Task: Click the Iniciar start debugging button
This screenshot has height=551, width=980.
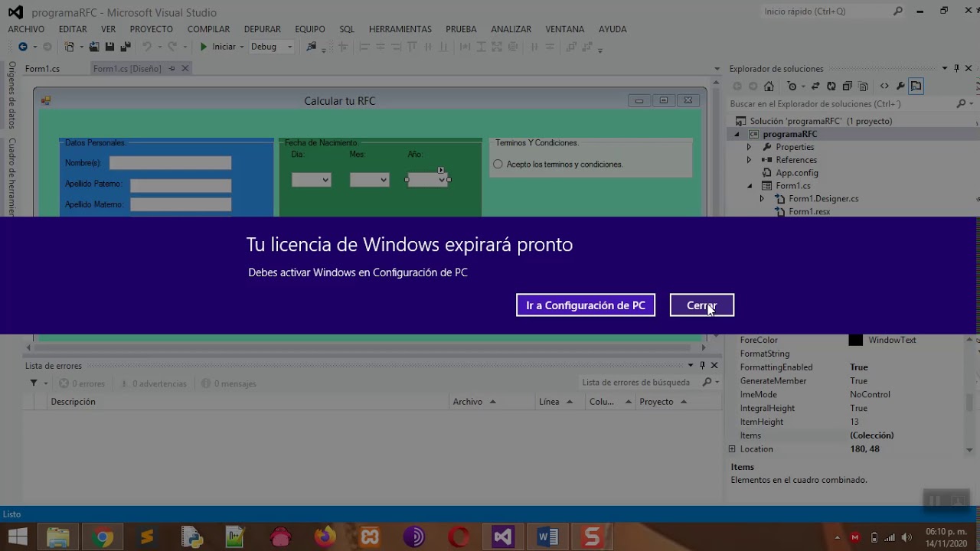Action: (217, 47)
